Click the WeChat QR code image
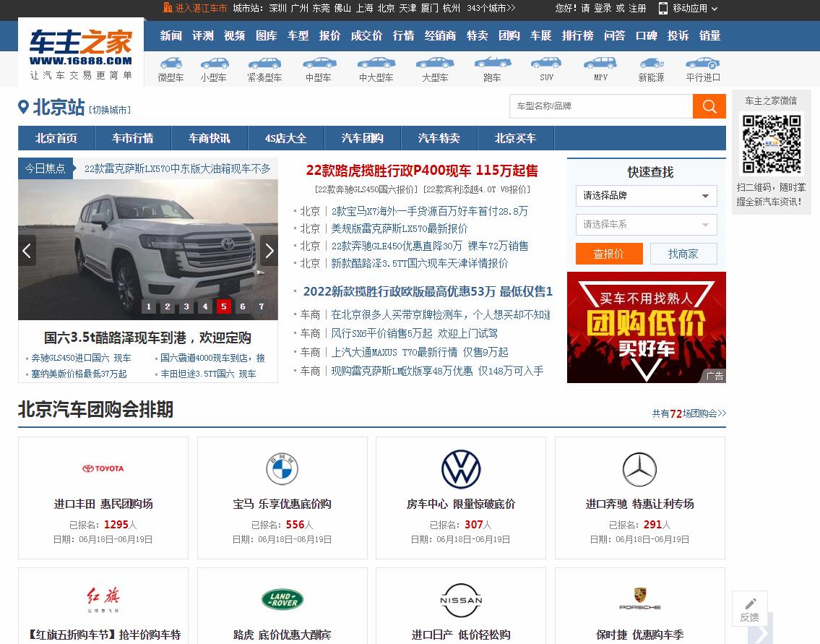This screenshot has height=644, width=820. point(772,144)
